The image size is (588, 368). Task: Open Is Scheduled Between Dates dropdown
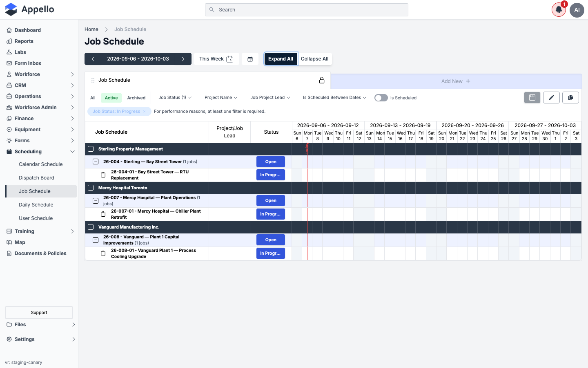tap(335, 98)
